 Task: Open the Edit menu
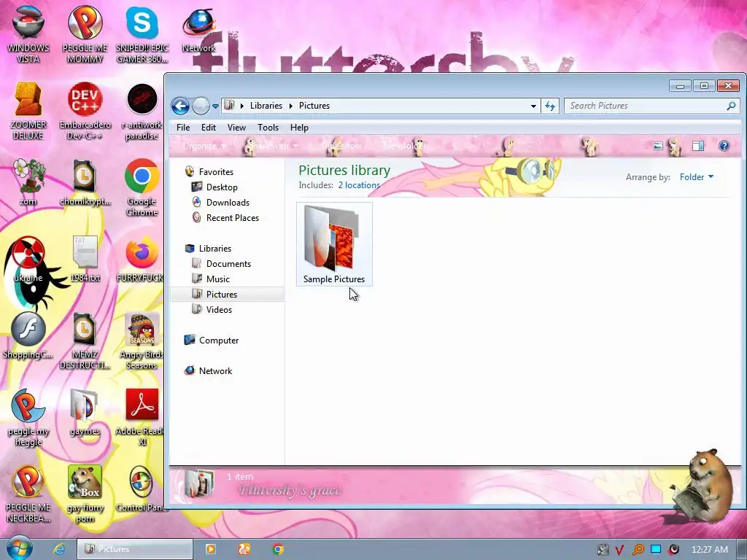point(208,128)
